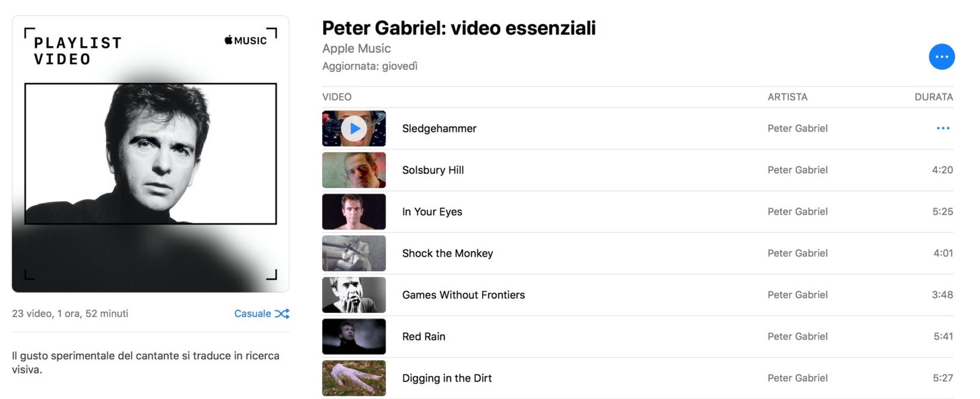Screen dimensions: 980x399
Task: Shuffle the playlist with the Casuale icon
Action: pos(282,314)
